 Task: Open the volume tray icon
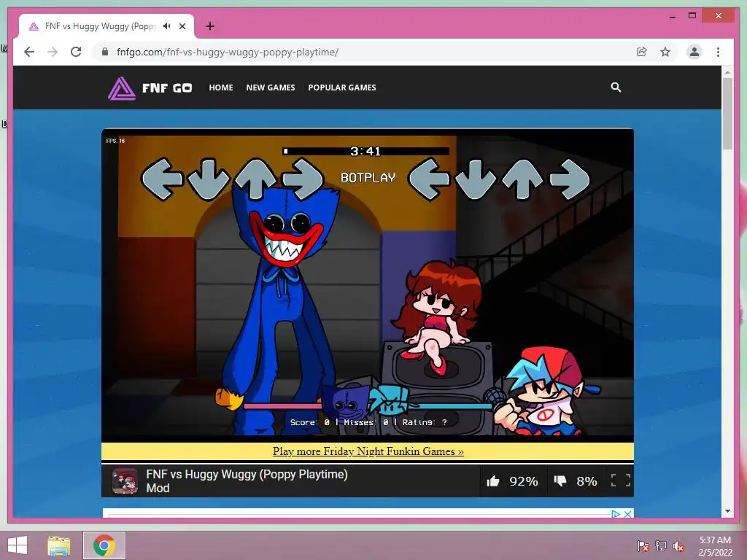click(678, 546)
